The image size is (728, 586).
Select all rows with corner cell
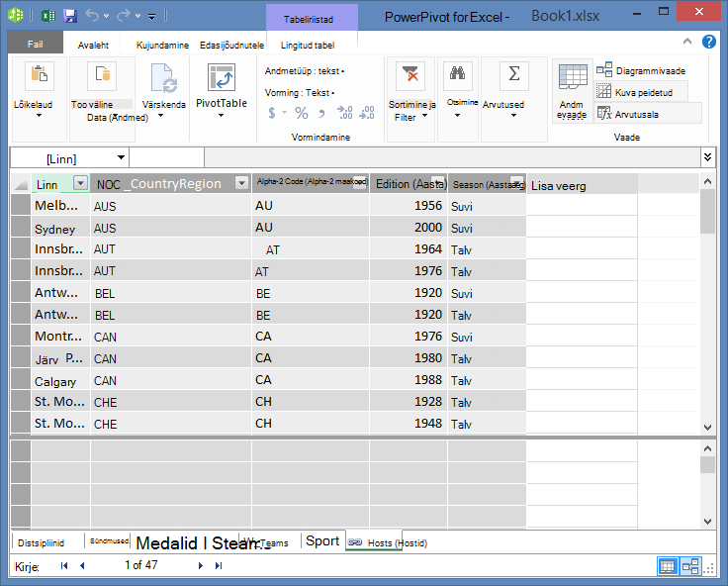pyautogui.click(x=21, y=184)
